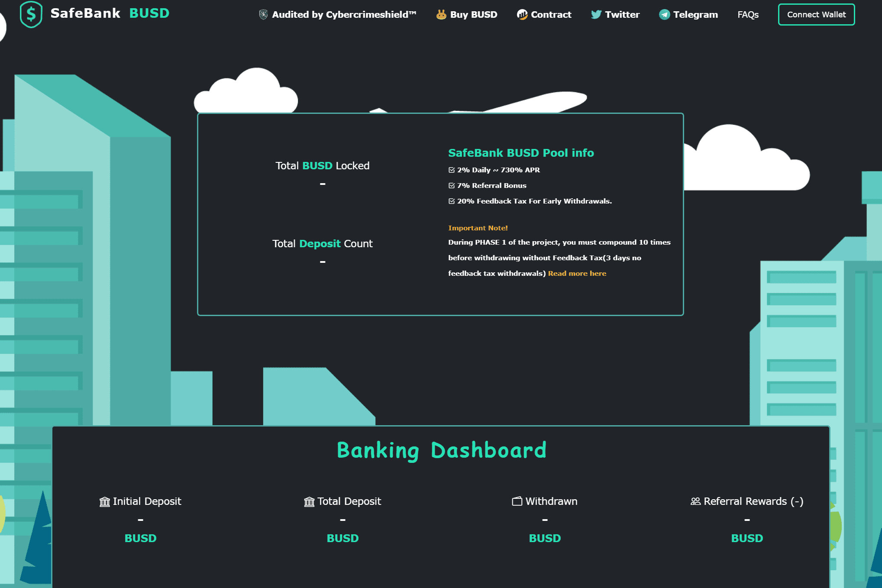
Task: Click the 'Important Note!' text
Action: tap(478, 228)
